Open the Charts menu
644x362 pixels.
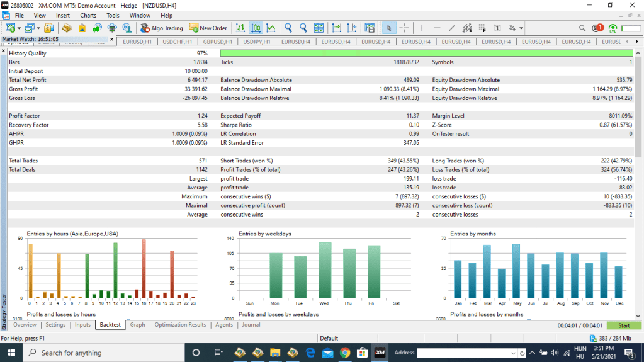(x=88, y=15)
